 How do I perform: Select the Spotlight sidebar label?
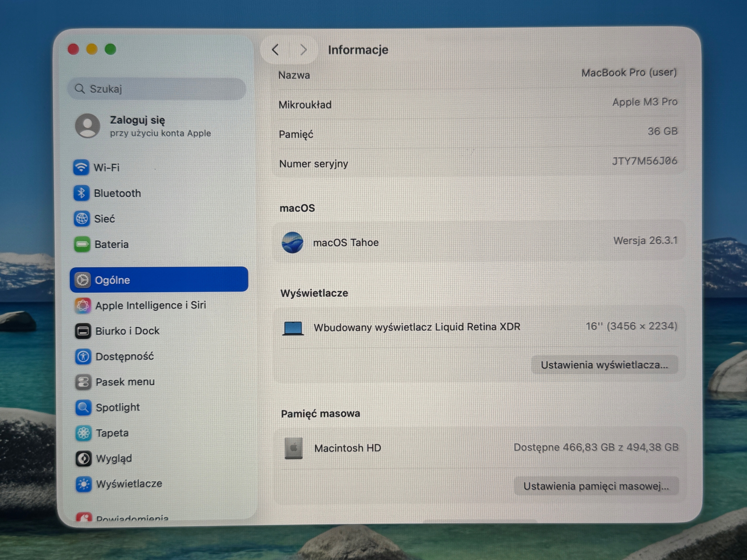118,407
